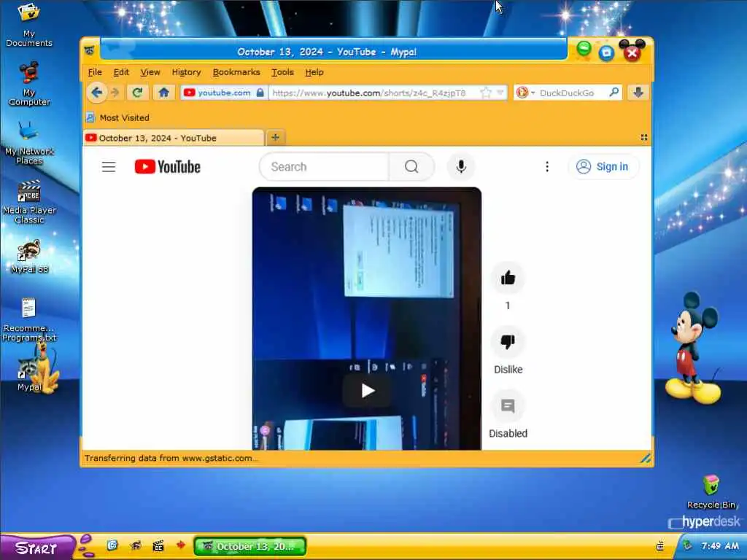This screenshot has width=747, height=560.
Task: Open My Computer desktop icon
Action: (29, 83)
